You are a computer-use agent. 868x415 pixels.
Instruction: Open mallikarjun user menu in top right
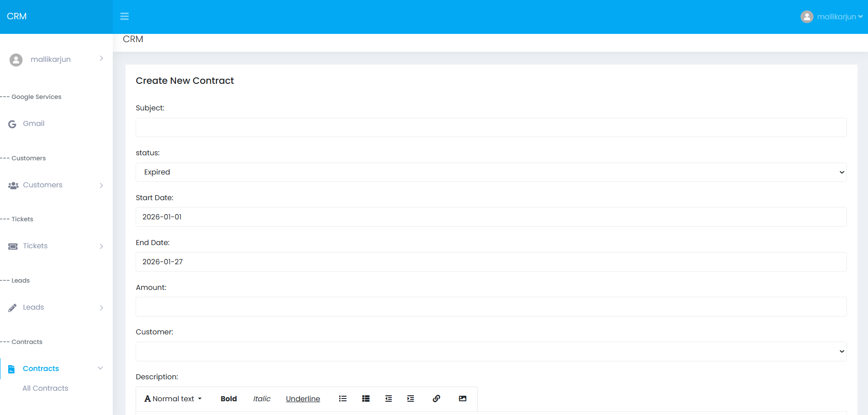[832, 16]
